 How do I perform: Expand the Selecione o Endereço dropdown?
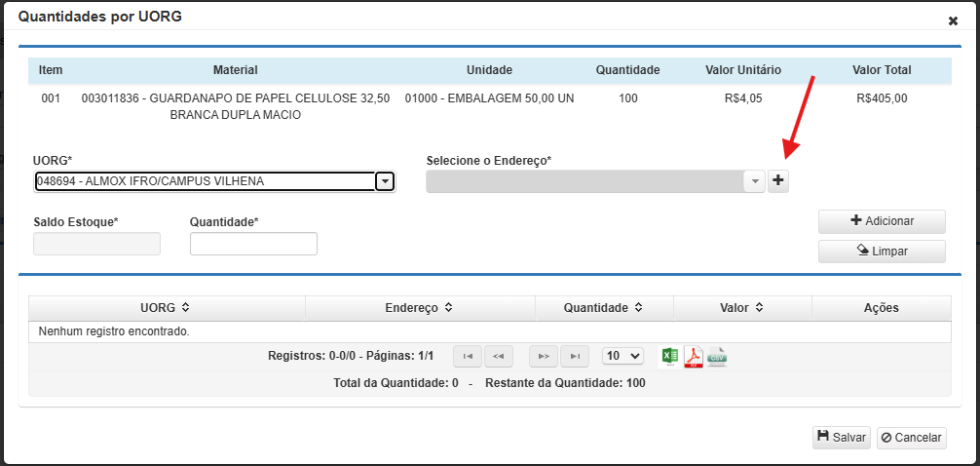pyautogui.click(x=754, y=181)
